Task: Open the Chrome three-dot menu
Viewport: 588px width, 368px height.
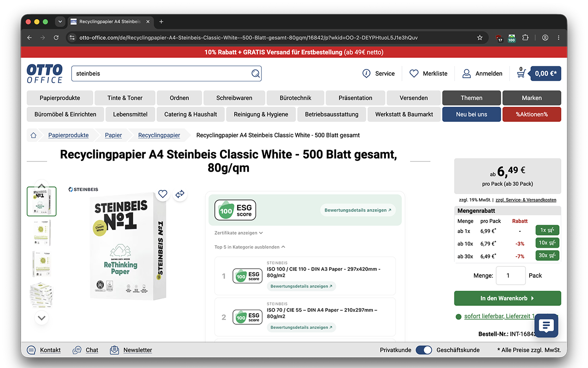Action: 559,38
